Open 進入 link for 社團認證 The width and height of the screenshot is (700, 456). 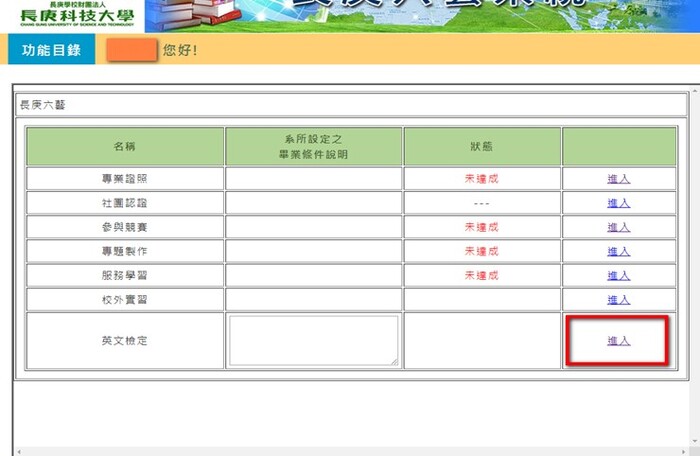point(618,203)
